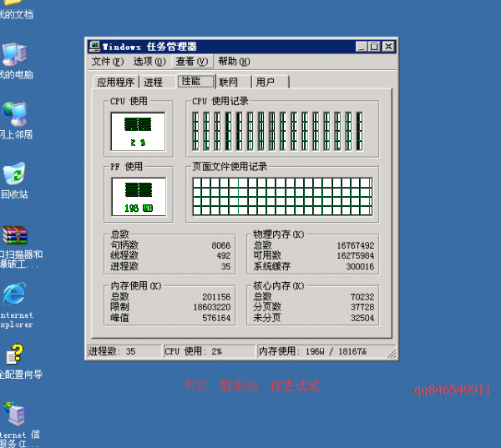501x448 pixels.
Task: Click 可用数 value 16275984
Action: click(x=356, y=255)
